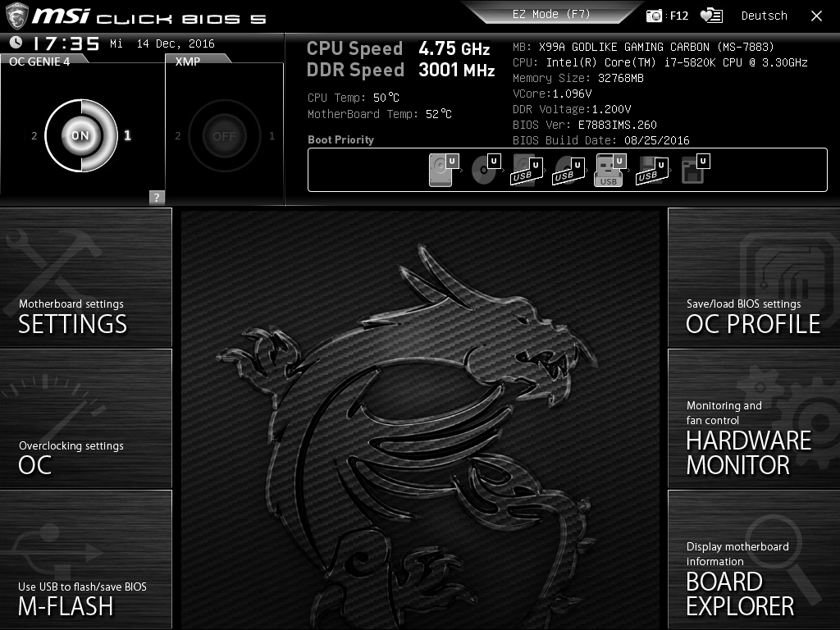Click the CPU Temp 50°C reading
The image size is (840, 630).
[354, 98]
